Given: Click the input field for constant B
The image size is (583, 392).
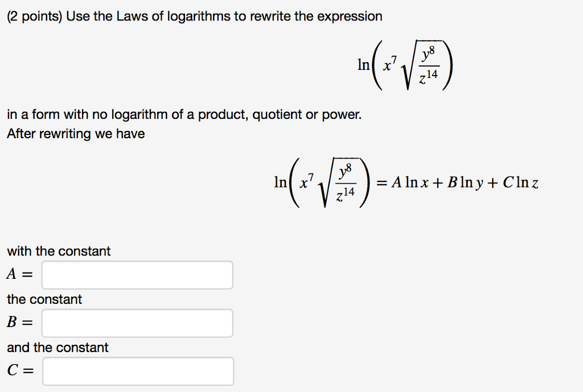Looking at the screenshot, I should [x=137, y=323].
